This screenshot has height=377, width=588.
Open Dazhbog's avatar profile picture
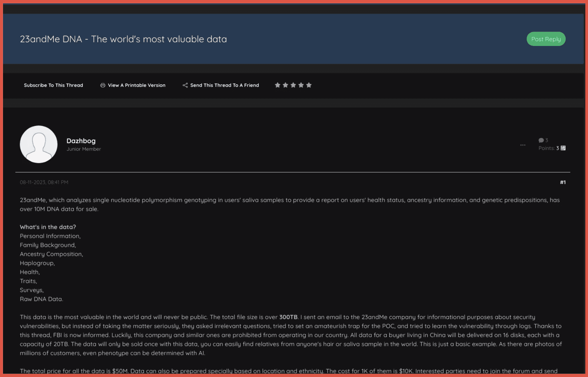(39, 144)
